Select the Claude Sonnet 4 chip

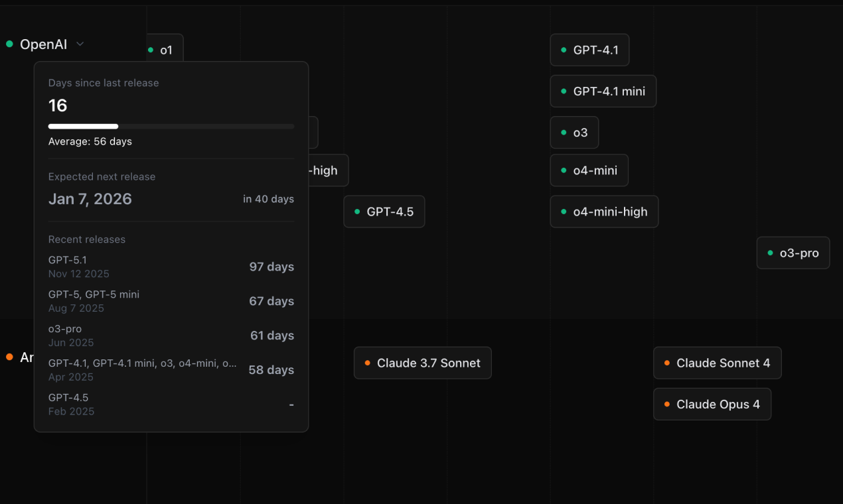pyautogui.click(x=718, y=363)
